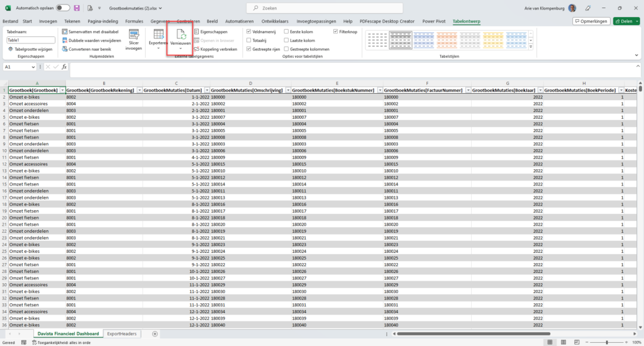Click the purple save icon
The image size is (644, 346).
point(77,8)
